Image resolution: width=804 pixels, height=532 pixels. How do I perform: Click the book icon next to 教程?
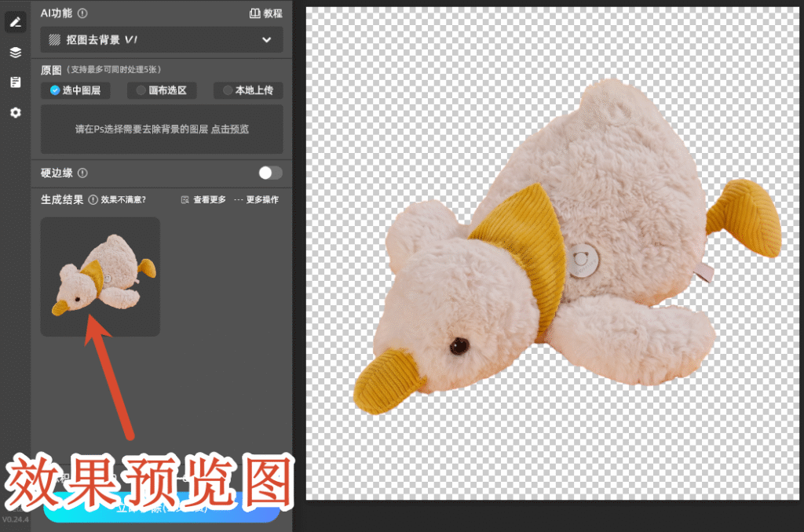pos(254,13)
